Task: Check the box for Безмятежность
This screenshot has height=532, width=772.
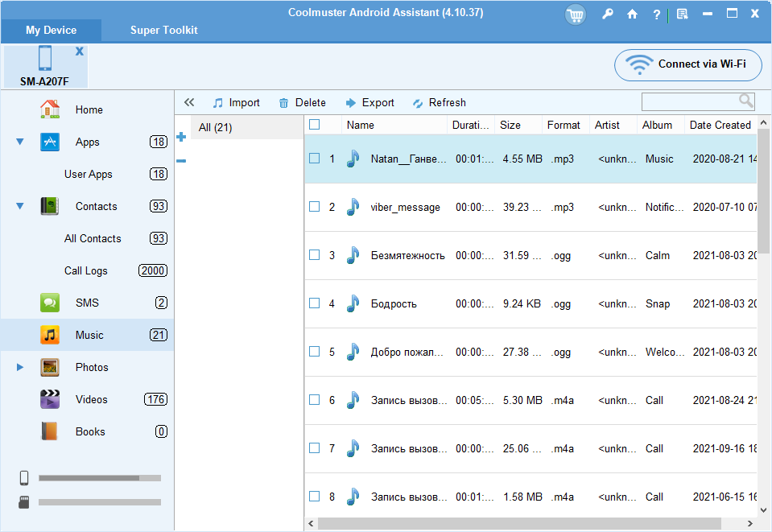Action: pos(314,255)
